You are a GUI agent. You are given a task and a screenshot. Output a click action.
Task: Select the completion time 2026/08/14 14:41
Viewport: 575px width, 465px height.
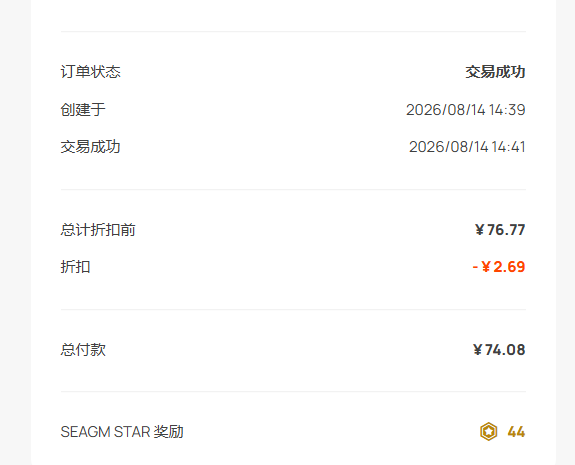[x=467, y=147]
